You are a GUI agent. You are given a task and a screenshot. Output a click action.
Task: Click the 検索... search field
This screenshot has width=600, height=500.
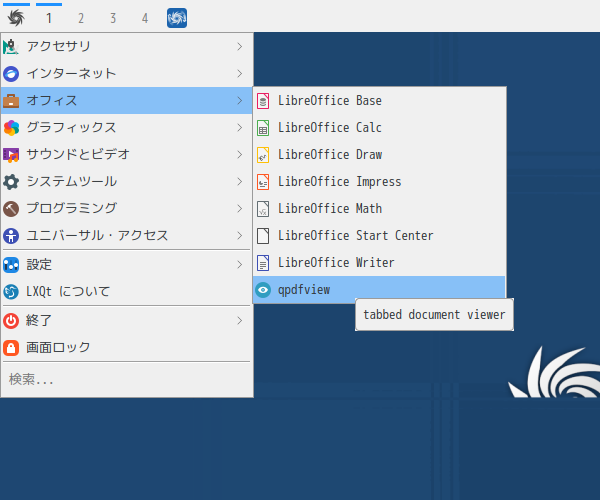point(127,379)
